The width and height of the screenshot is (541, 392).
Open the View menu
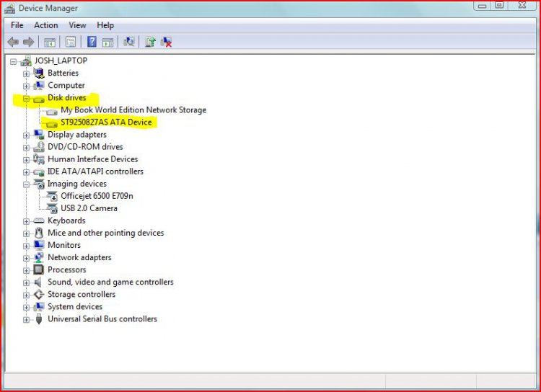click(x=77, y=25)
